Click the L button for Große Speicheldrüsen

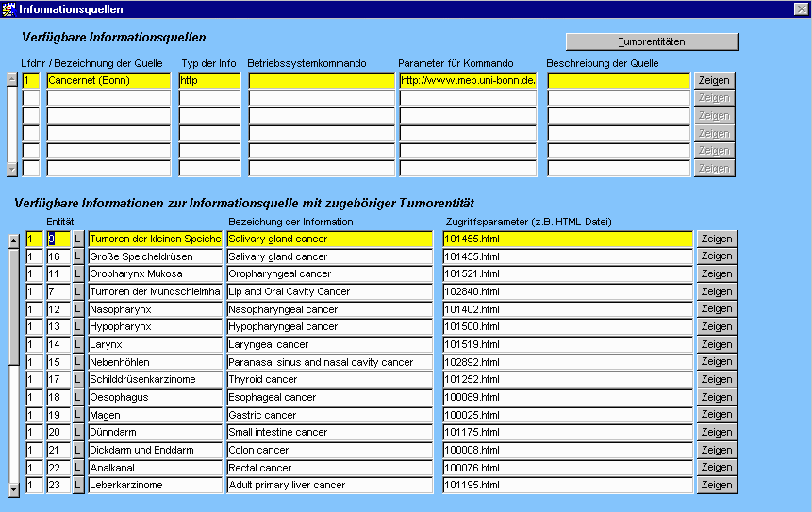78,256
